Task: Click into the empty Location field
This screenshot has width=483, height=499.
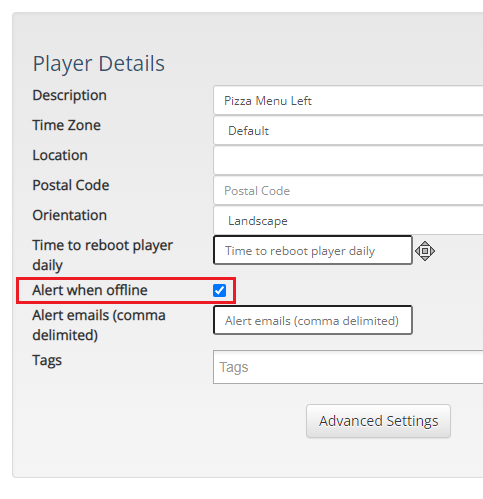Action: pyautogui.click(x=348, y=160)
